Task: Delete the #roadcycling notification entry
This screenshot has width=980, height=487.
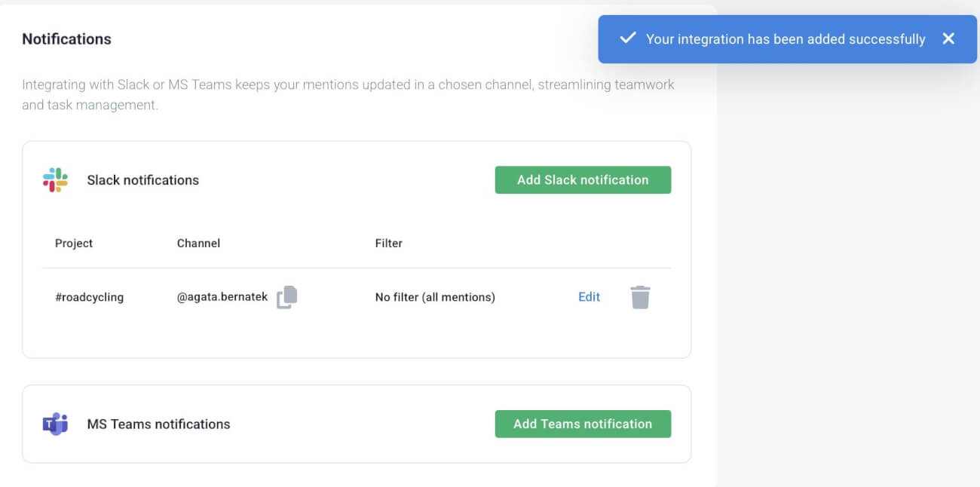Action: click(640, 297)
